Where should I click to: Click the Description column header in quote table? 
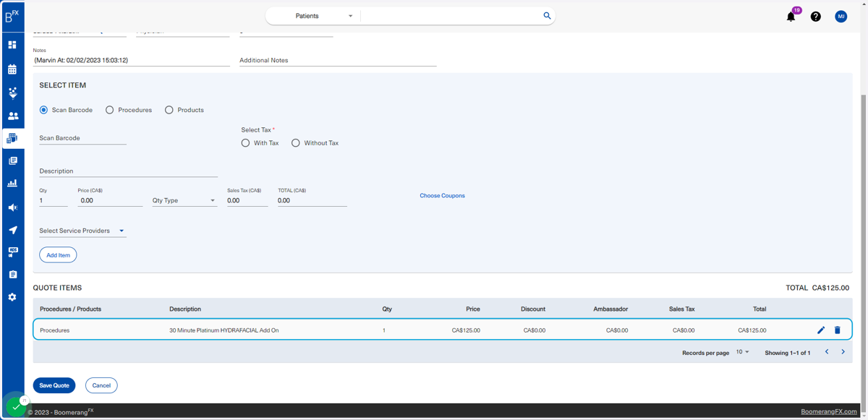(x=185, y=309)
